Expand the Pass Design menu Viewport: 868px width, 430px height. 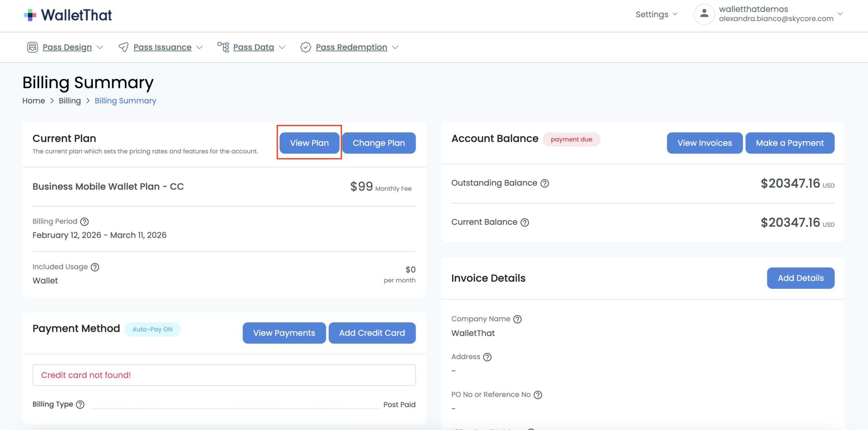(67, 47)
